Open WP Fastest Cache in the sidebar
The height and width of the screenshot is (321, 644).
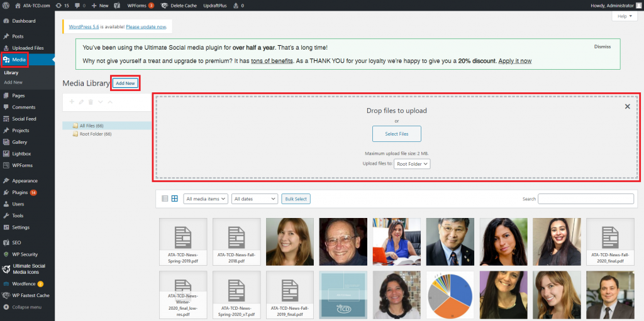(x=31, y=295)
